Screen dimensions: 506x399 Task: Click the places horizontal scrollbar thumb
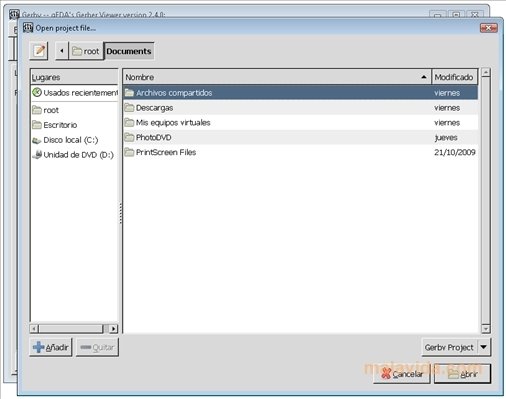pyautogui.click(x=71, y=329)
